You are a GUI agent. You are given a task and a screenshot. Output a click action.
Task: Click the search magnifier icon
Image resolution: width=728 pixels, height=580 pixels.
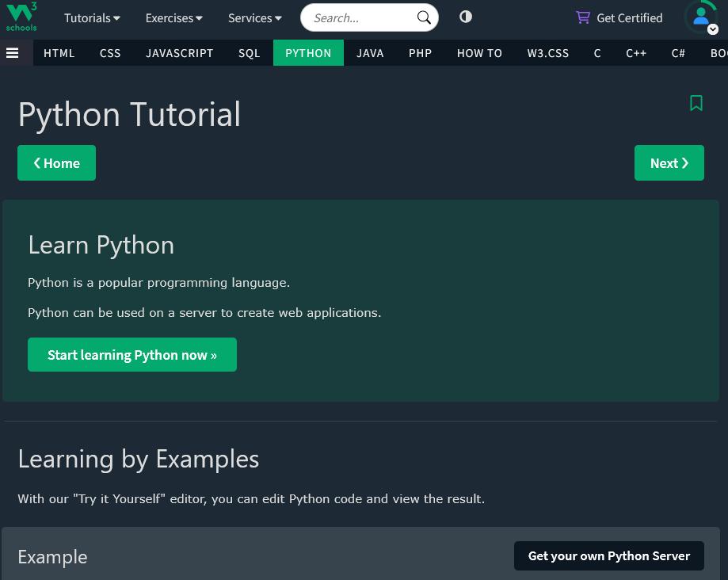pyautogui.click(x=424, y=17)
